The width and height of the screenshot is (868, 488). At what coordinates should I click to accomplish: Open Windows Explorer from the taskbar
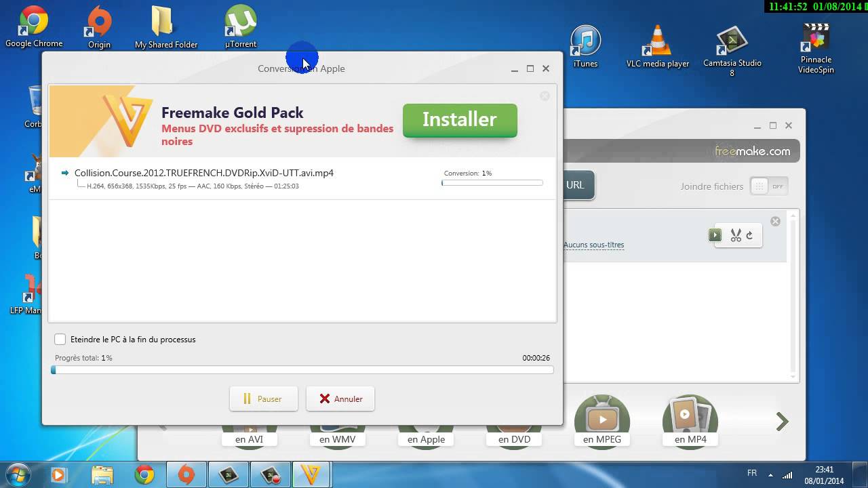click(x=102, y=475)
